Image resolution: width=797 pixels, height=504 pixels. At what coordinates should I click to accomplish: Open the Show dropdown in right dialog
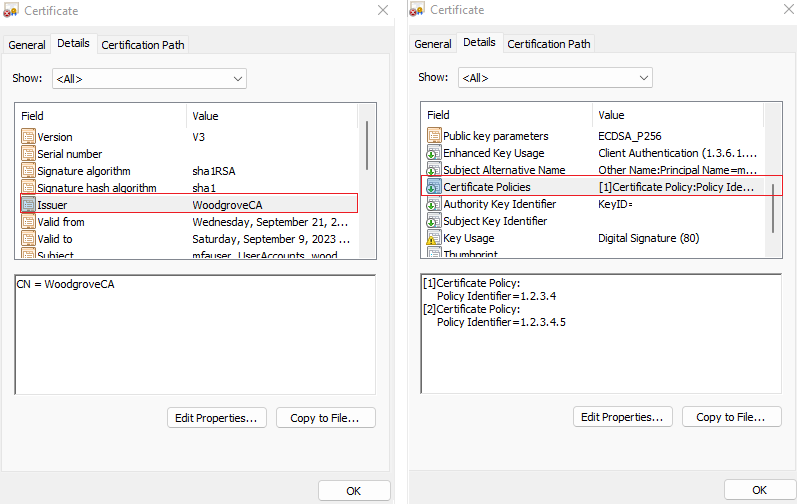point(555,78)
